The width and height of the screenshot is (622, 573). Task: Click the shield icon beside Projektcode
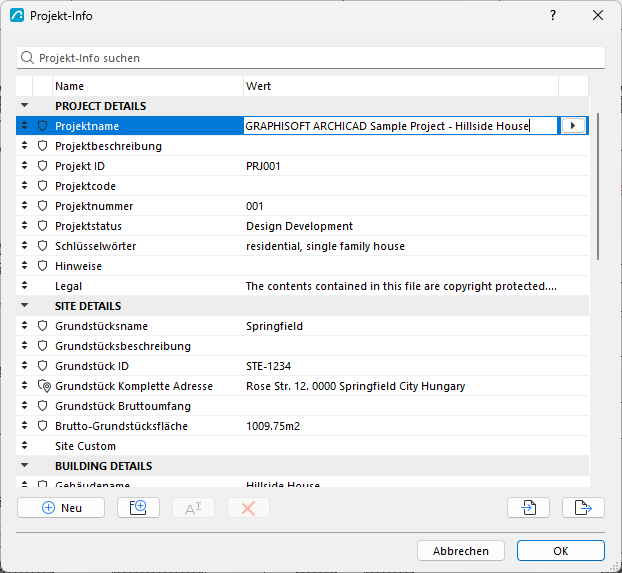click(42, 186)
